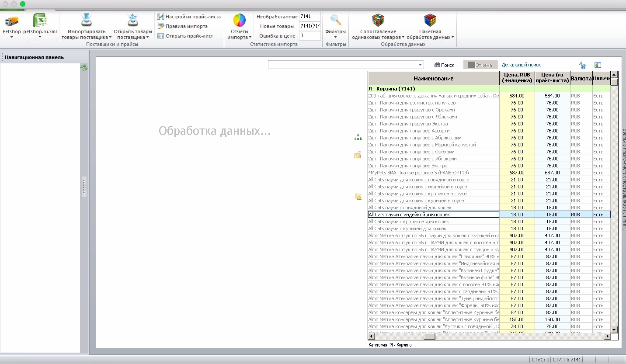Image resolution: width=626 pixels, height=364 pixels.
Task: Click the Цена, RUB (+наценка) column header
Action: pyautogui.click(x=517, y=78)
